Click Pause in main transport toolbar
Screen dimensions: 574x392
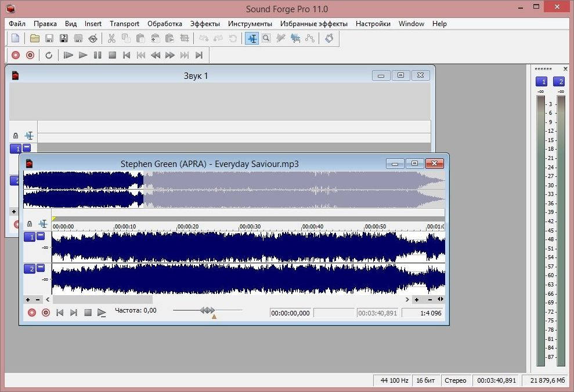98,55
